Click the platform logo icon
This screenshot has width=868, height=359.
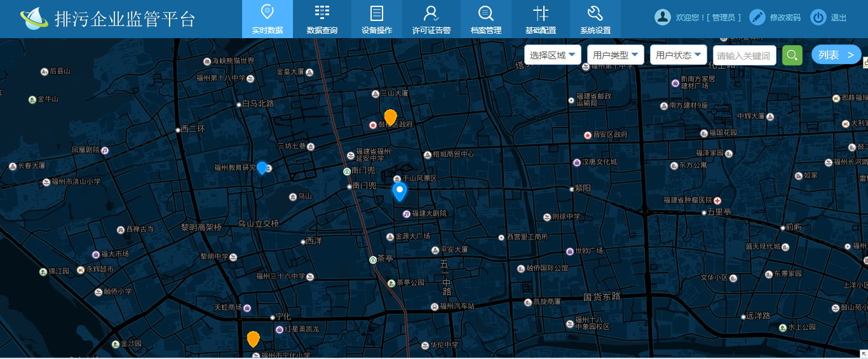(34, 19)
